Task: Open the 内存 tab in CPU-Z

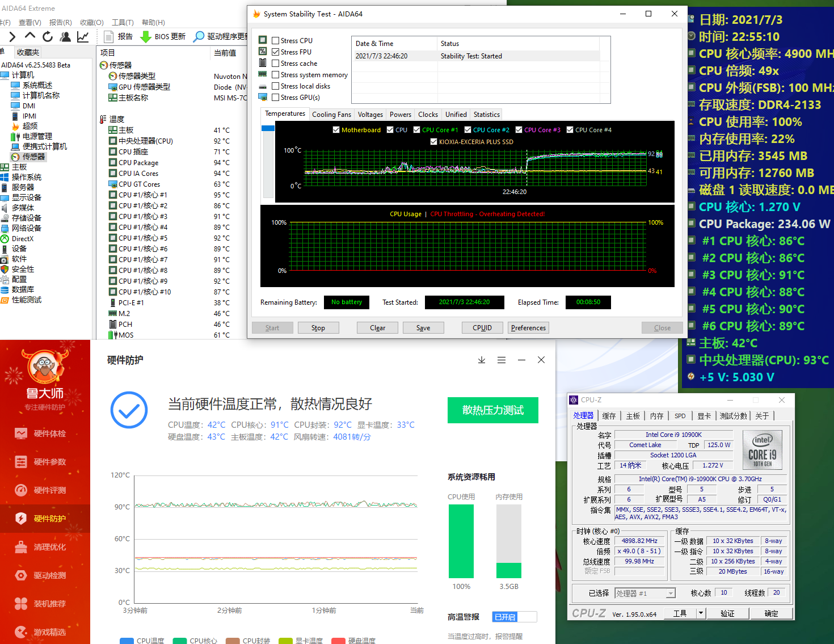Action: [656, 416]
